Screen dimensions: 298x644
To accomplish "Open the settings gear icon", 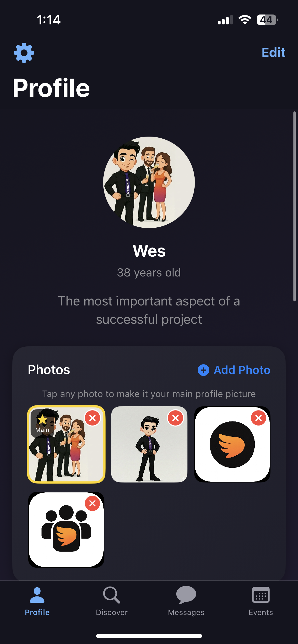I will (24, 52).
